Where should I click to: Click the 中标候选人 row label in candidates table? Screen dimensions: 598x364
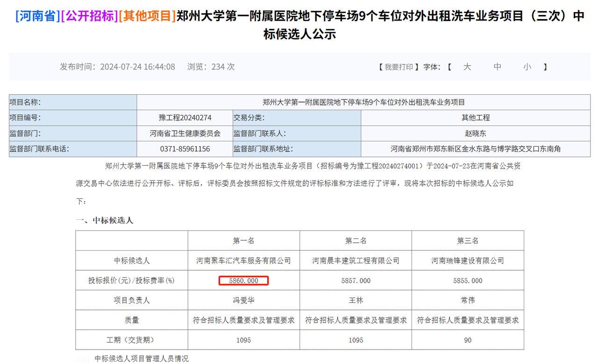(132, 261)
